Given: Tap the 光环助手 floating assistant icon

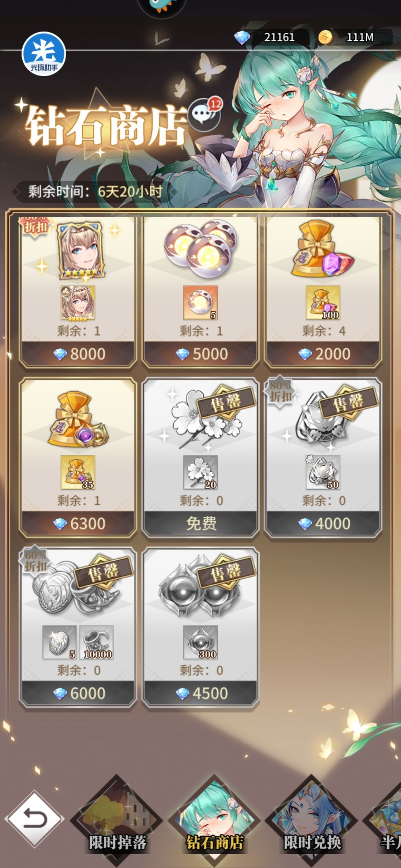Looking at the screenshot, I should [x=44, y=54].
